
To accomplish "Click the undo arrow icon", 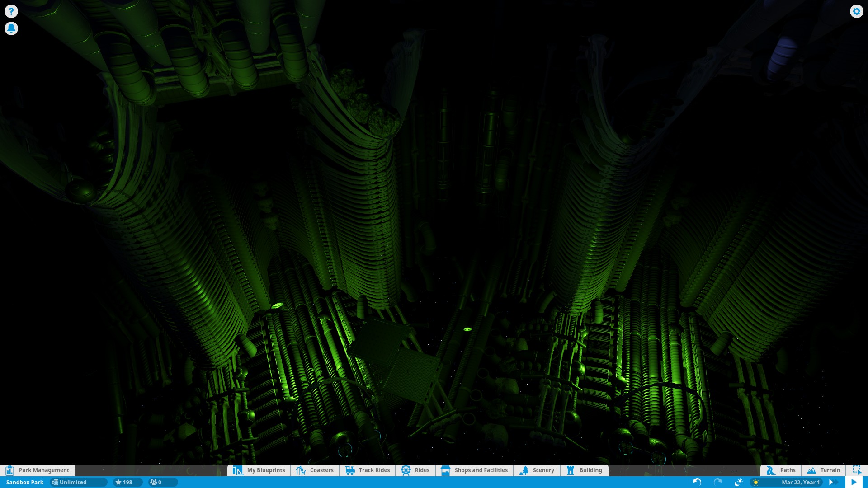I will click(697, 482).
